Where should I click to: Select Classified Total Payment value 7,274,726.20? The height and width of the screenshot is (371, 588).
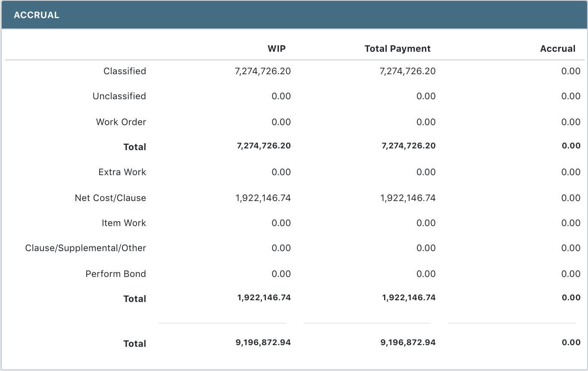coord(408,71)
